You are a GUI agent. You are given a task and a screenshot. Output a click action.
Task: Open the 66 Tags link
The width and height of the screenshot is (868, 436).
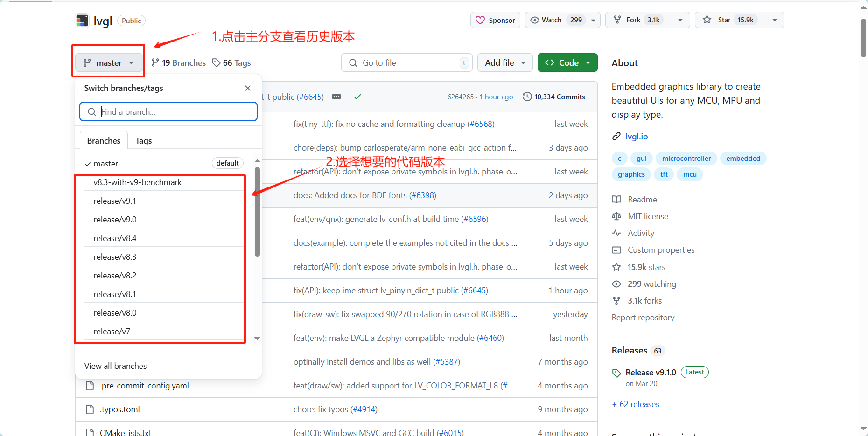[x=231, y=62]
